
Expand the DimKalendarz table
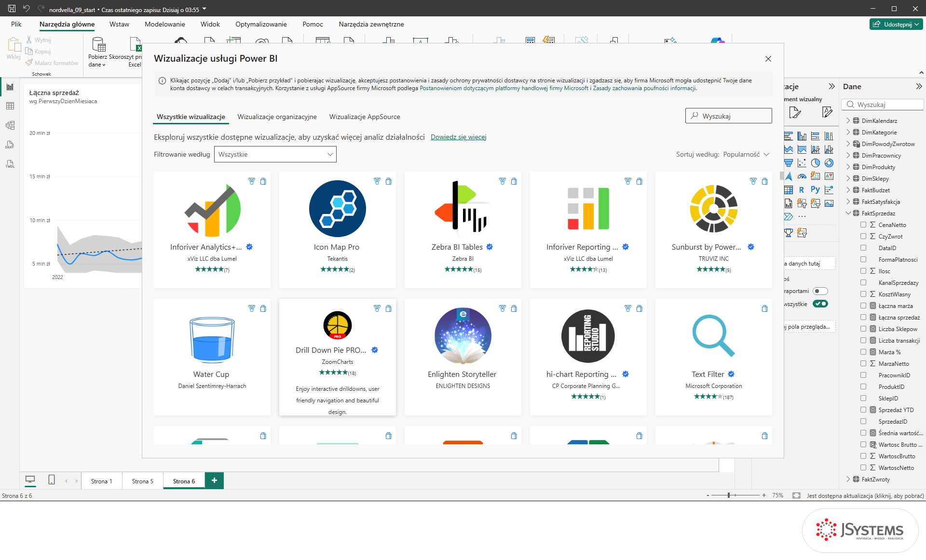point(848,120)
